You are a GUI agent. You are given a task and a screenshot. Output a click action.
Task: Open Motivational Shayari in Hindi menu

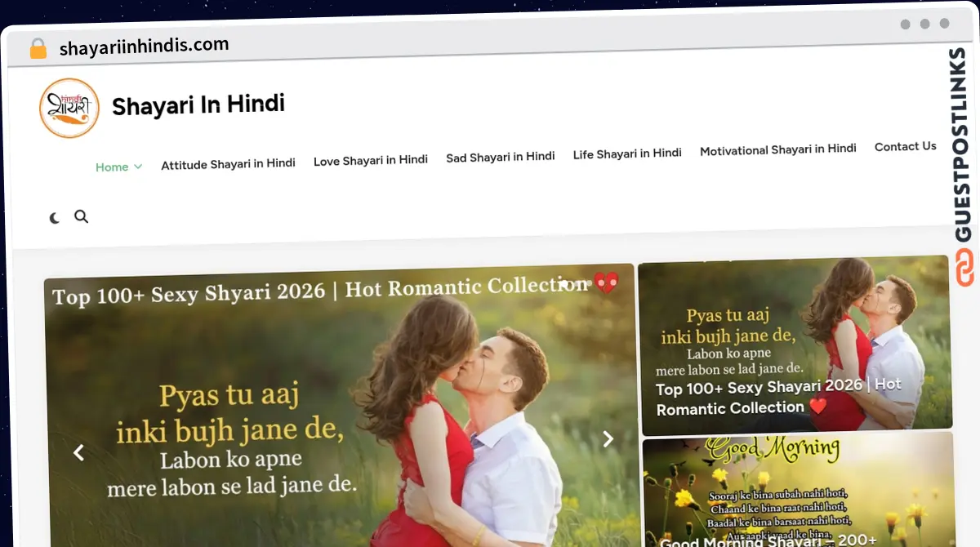pyautogui.click(x=778, y=149)
